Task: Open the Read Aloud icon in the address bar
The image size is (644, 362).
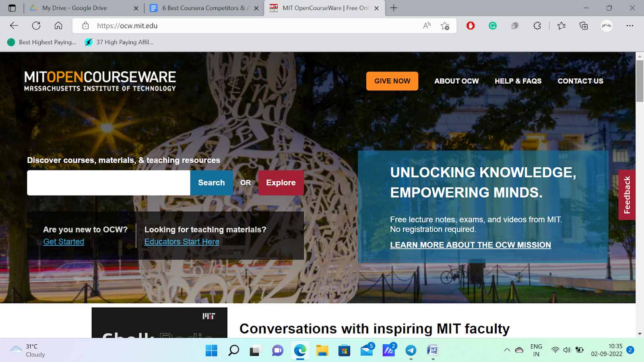Action: [427, 26]
